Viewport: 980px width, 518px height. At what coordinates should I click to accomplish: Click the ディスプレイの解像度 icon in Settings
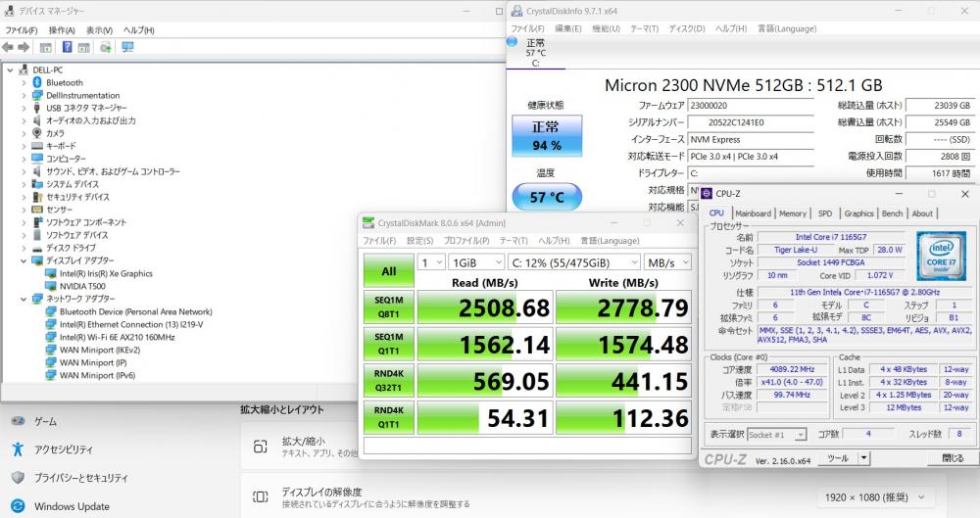[260, 496]
